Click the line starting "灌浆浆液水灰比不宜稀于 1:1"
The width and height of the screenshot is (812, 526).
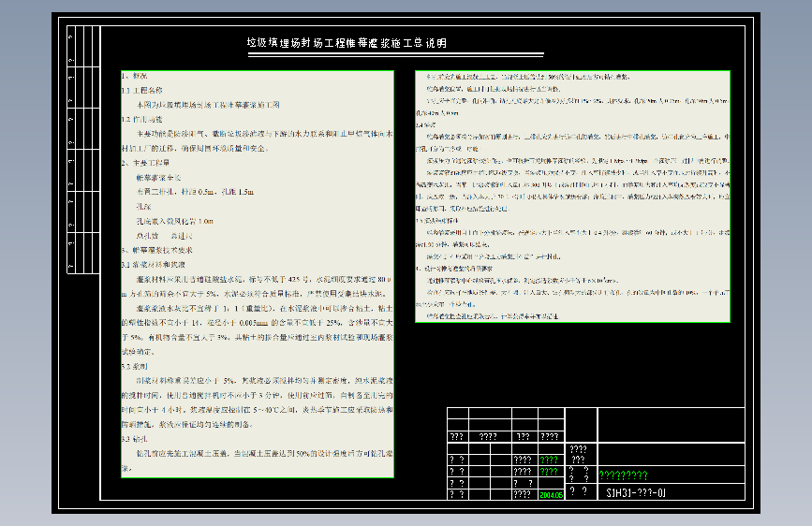(x=264, y=308)
